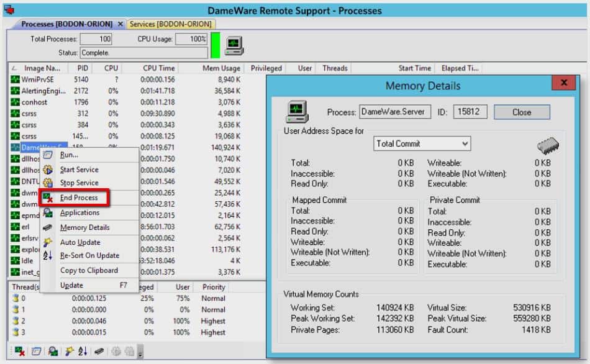Click Re-Sort icon in bottom toolbar
The height and width of the screenshot is (364, 590).
click(83, 352)
